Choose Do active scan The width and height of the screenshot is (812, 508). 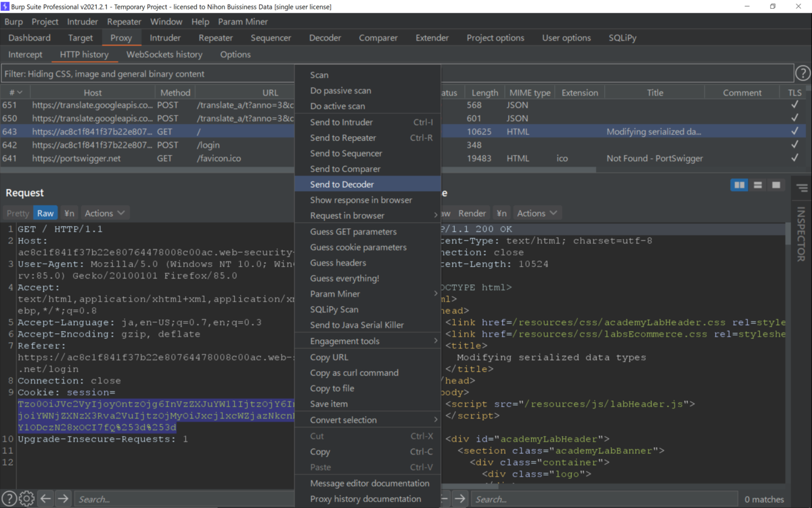tap(367, 106)
